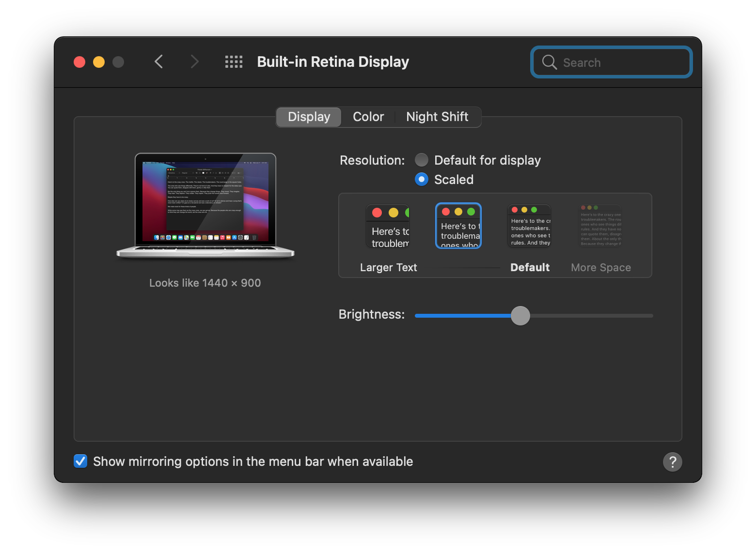Choose the Larger Text scaling thumbnail
The image size is (756, 554).
pyautogui.click(x=388, y=226)
